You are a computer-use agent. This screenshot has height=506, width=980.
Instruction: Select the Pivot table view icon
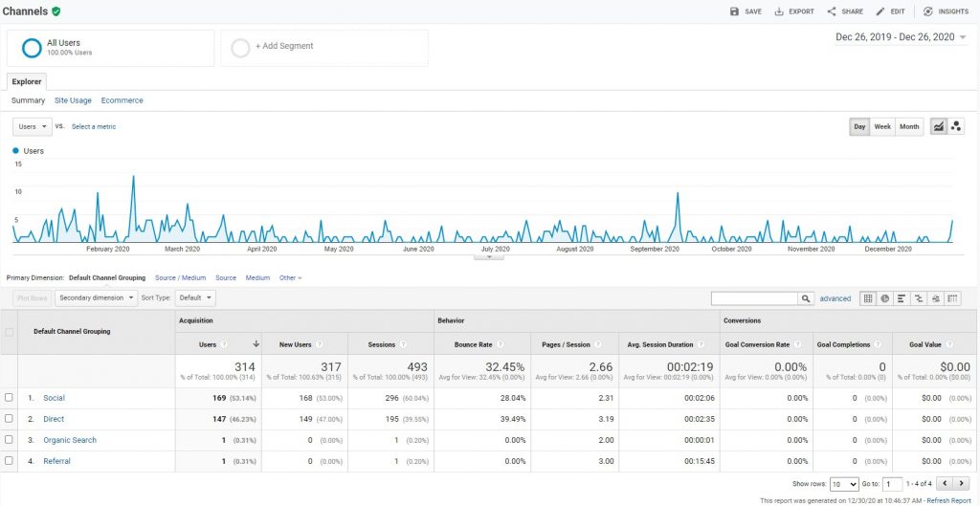(952, 298)
